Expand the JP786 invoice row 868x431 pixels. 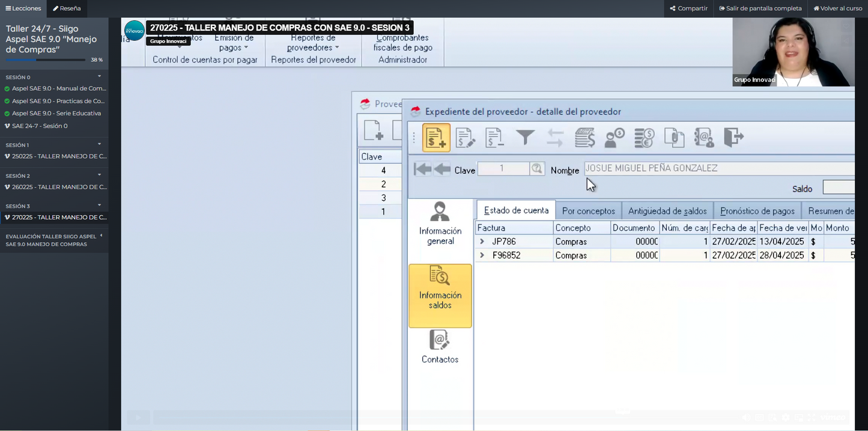(482, 242)
